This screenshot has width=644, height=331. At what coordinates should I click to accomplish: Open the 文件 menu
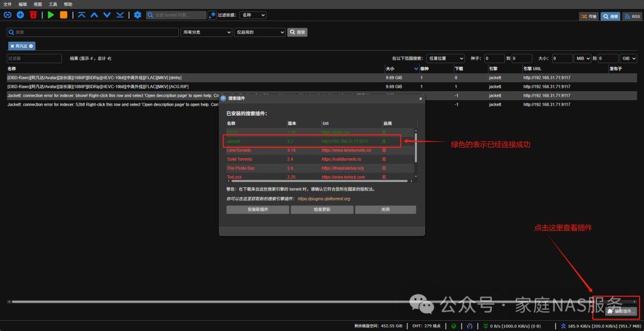[7, 4]
